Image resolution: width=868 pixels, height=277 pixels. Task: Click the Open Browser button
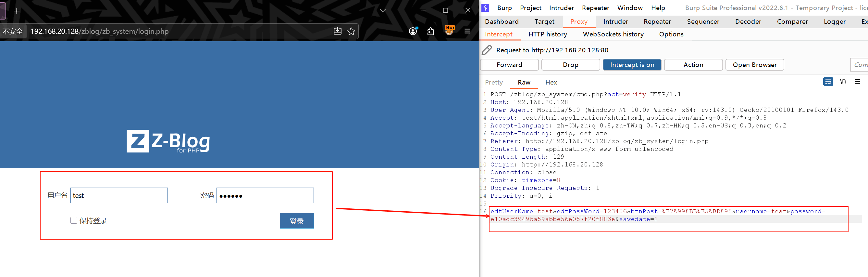point(754,65)
